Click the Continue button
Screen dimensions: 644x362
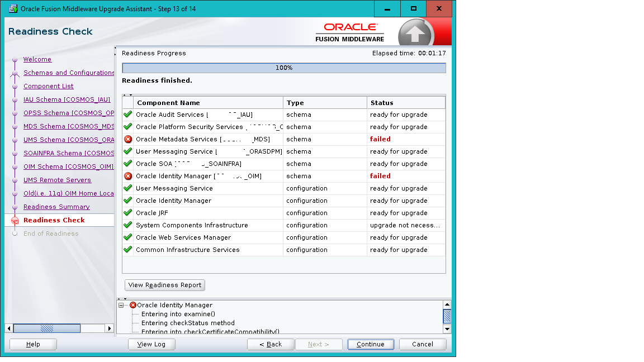(371, 344)
